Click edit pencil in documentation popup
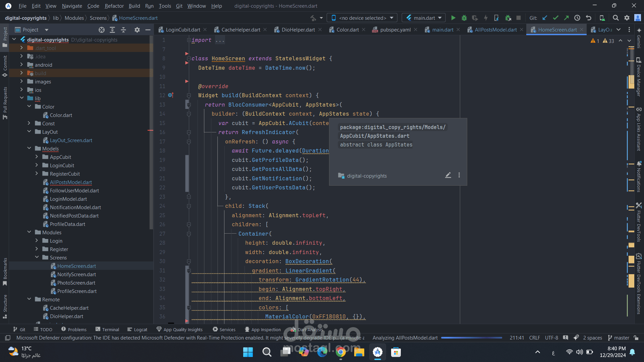Viewport: 644px width, 362px height. tap(448, 175)
